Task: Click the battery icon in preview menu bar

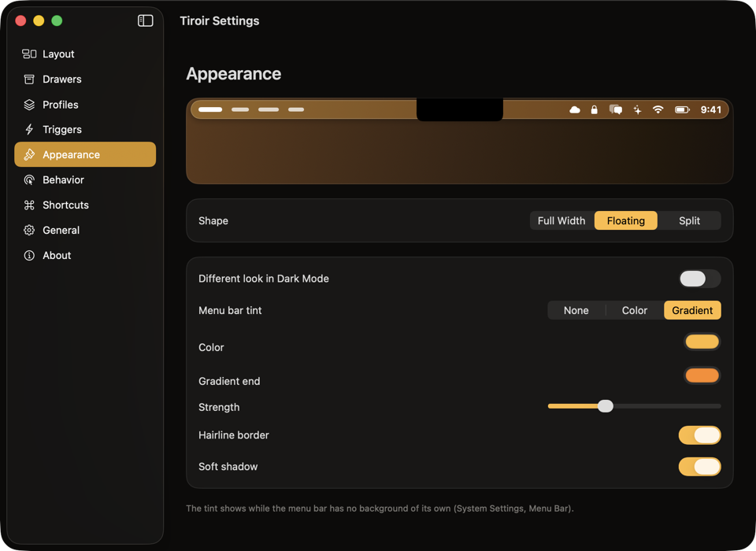Action: (682, 110)
